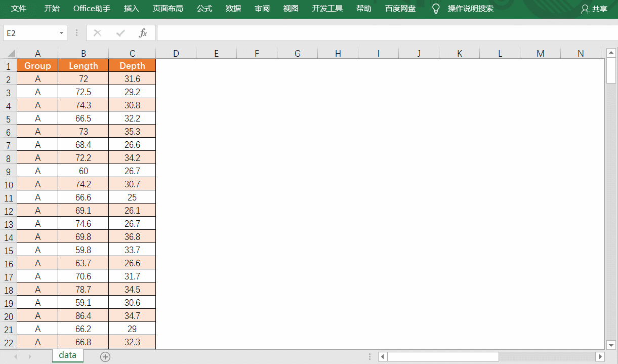The image size is (618, 364).
Task: Add a new sheet with plus icon
Action: 105,357
